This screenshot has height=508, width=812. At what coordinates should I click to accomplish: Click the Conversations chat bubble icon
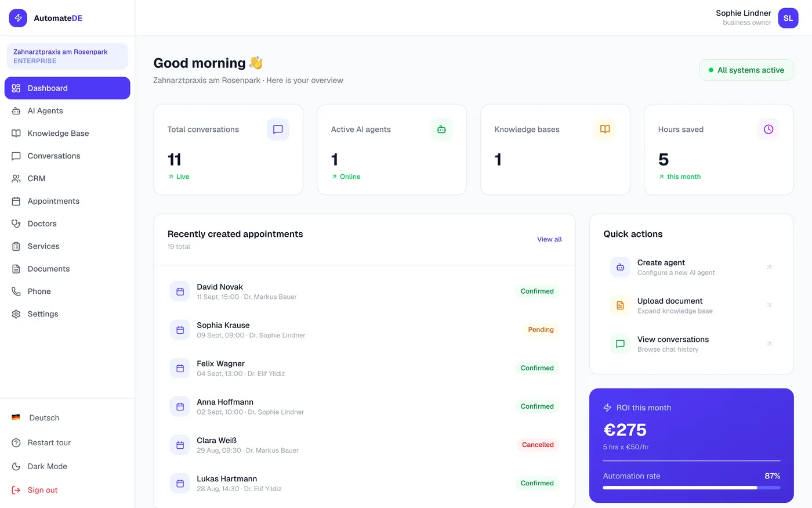(16, 156)
